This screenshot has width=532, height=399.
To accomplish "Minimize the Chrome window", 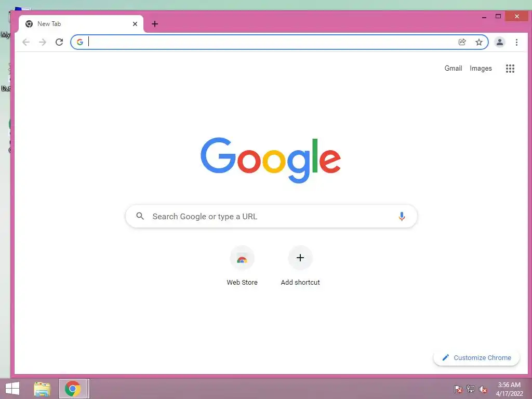I will tap(484, 17).
